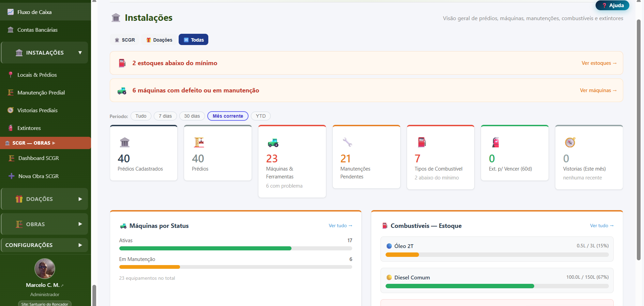Viewport: 644px width, 306px height.
Task: Click the Site: Santuario do Roncador badge
Action: point(45,304)
